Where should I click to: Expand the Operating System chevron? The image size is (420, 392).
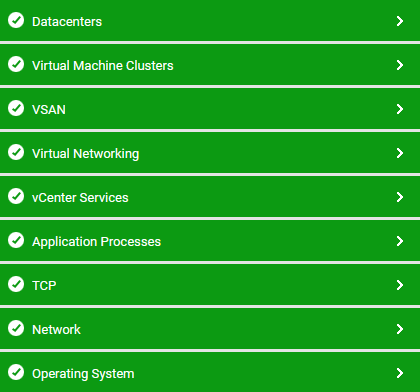[x=400, y=373]
